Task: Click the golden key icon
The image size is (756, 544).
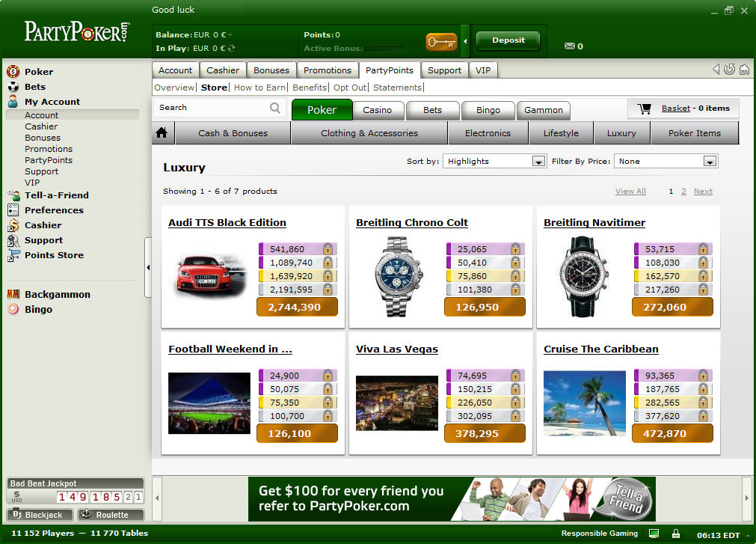Action: 441,43
